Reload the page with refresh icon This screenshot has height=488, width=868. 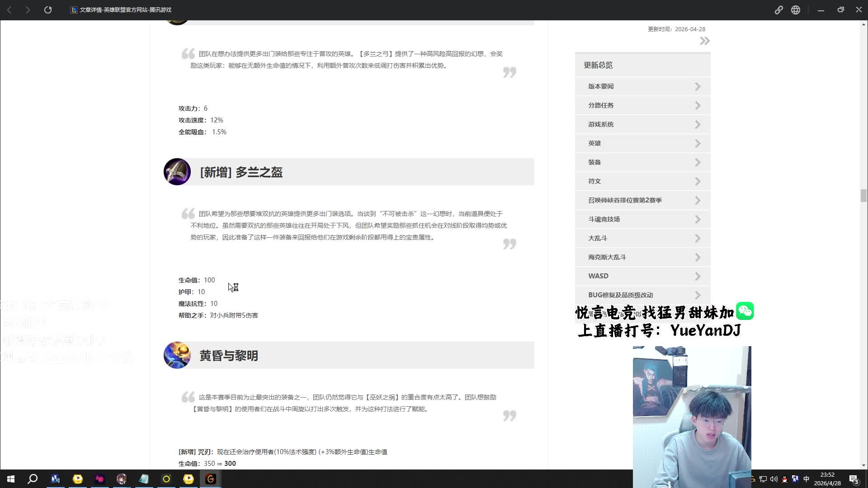[x=48, y=9]
